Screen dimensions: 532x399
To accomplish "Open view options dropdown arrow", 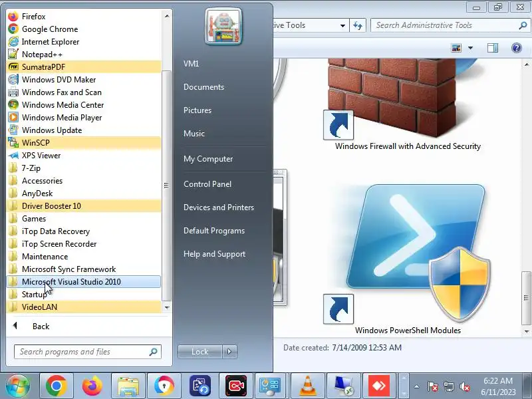I will (x=470, y=48).
